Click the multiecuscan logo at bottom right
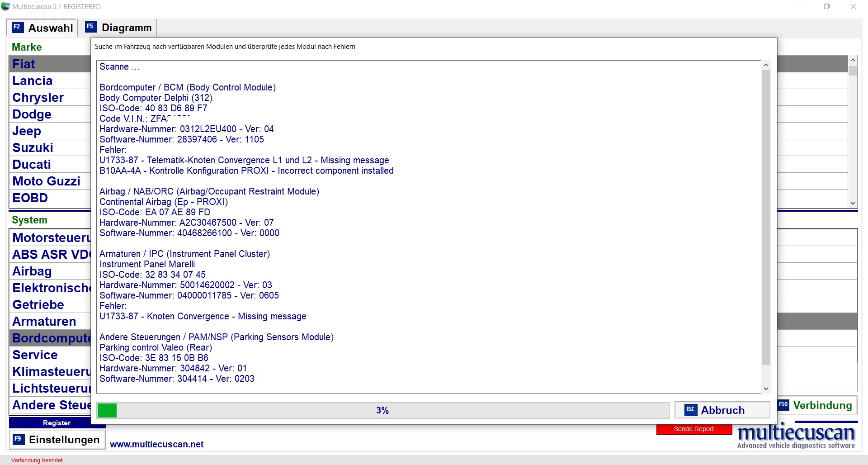This screenshot has width=868, height=465. tap(796, 436)
